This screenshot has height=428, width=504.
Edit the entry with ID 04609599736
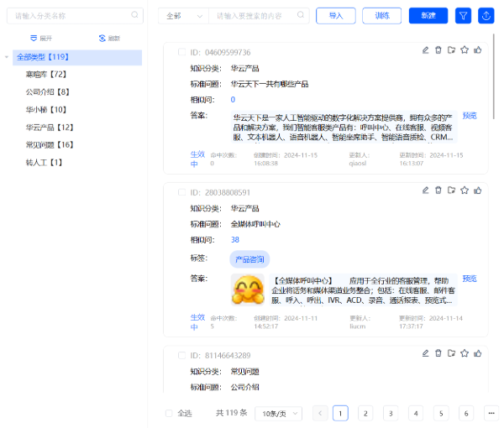426,50
